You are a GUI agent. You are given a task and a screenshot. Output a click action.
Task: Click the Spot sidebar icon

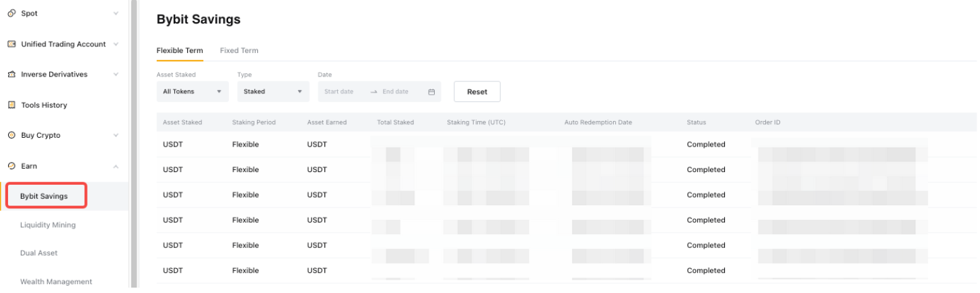coord(11,13)
